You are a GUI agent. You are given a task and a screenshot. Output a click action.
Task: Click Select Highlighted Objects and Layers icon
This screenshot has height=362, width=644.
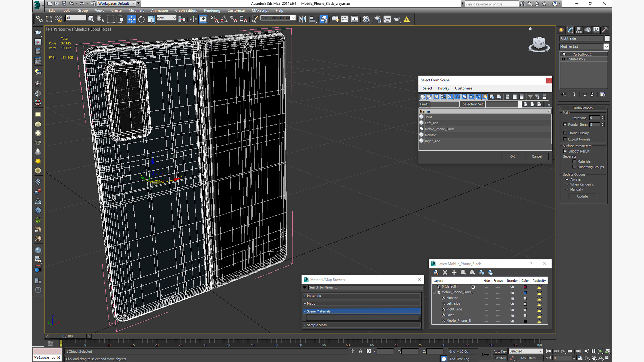point(463,273)
